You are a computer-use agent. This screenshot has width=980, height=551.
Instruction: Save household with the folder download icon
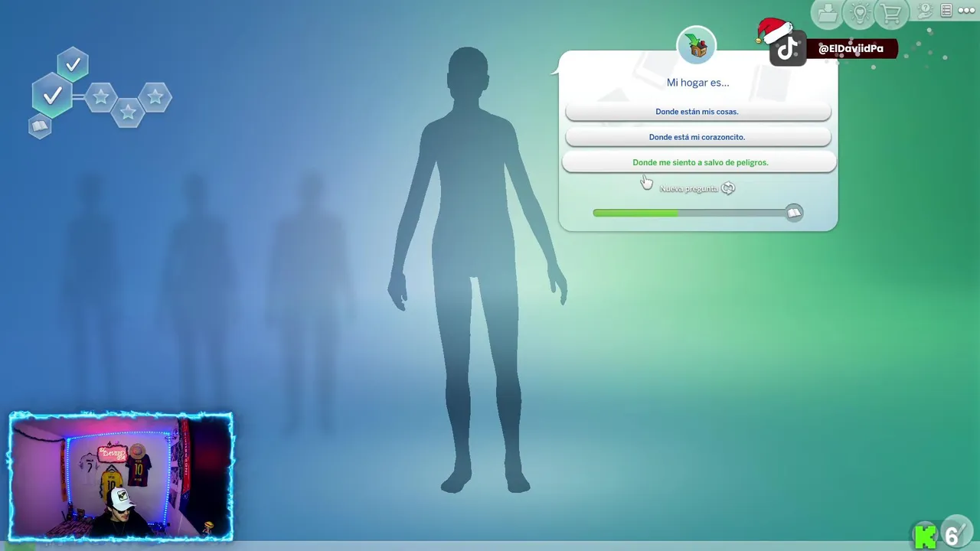[828, 13]
